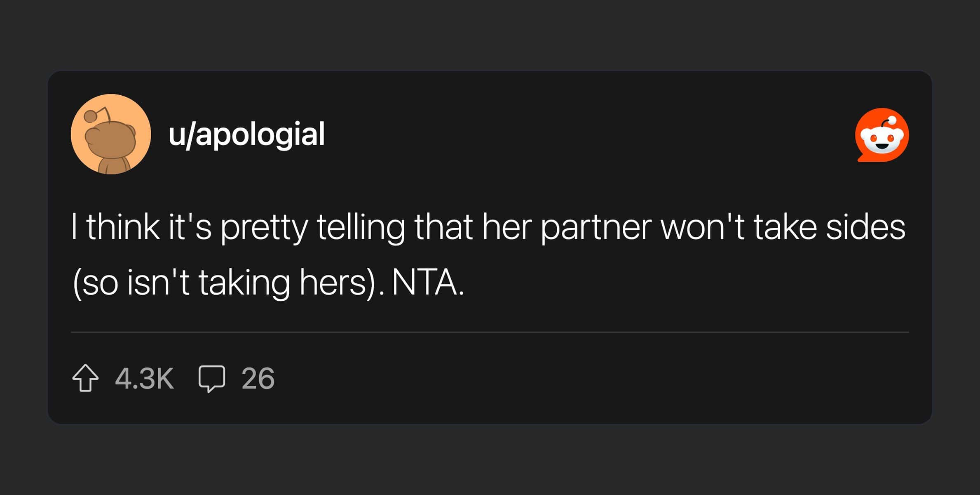Open the u/apologial avatar image

(x=111, y=134)
